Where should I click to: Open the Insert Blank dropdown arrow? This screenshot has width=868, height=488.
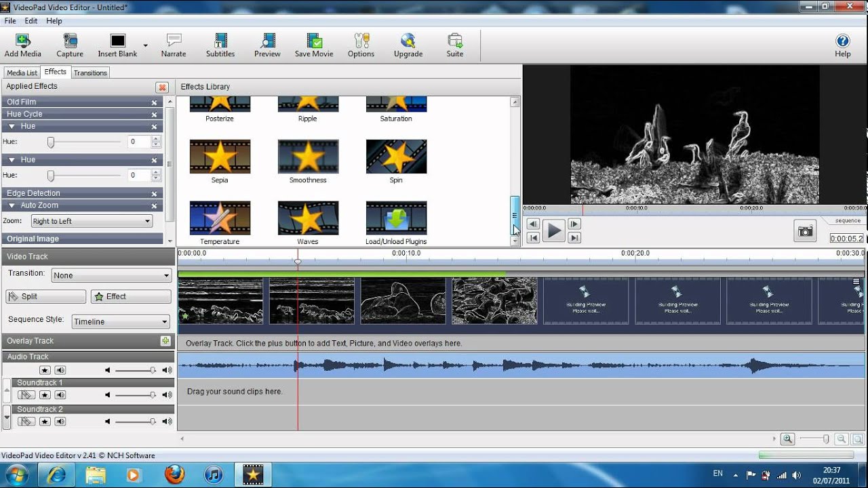click(145, 45)
